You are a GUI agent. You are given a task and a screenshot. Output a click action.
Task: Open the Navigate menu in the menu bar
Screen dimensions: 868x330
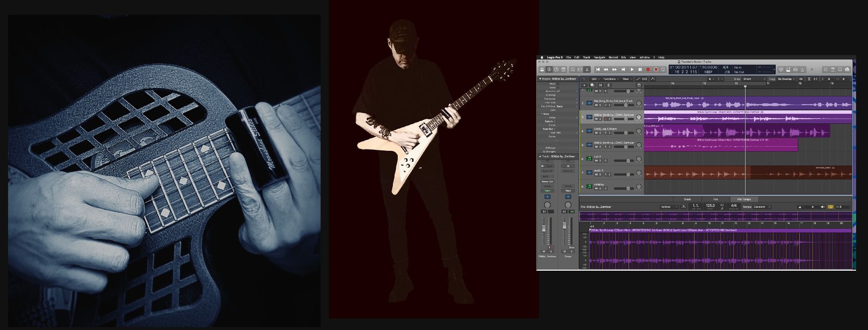599,57
